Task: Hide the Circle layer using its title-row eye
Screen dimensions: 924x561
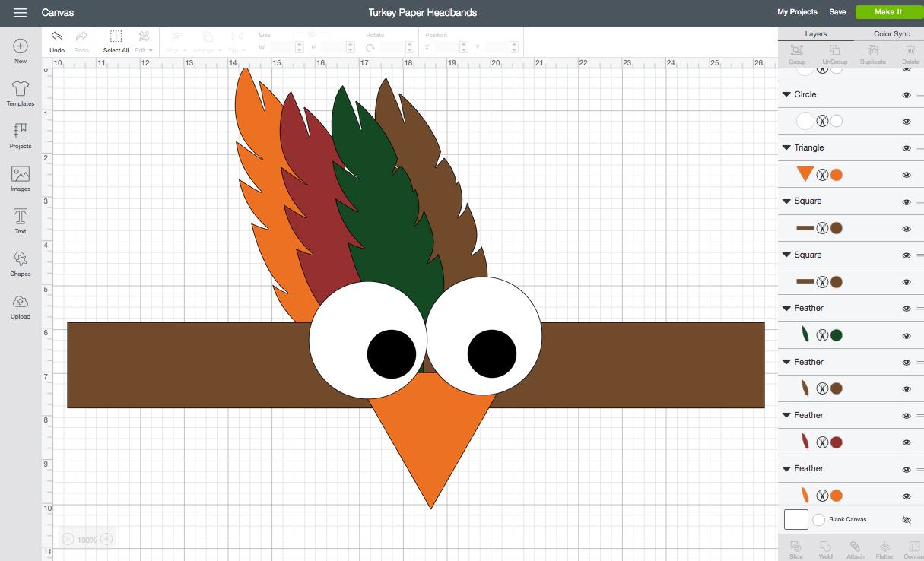Action: (x=907, y=95)
